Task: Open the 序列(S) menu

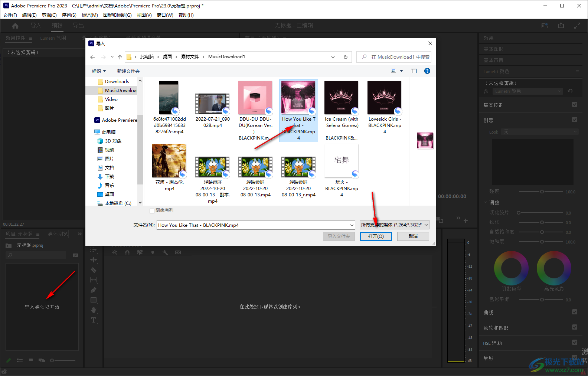Action: click(69, 15)
